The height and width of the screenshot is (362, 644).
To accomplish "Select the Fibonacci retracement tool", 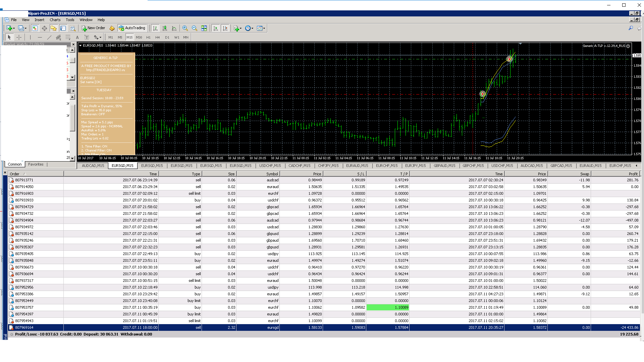I will [x=68, y=37].
